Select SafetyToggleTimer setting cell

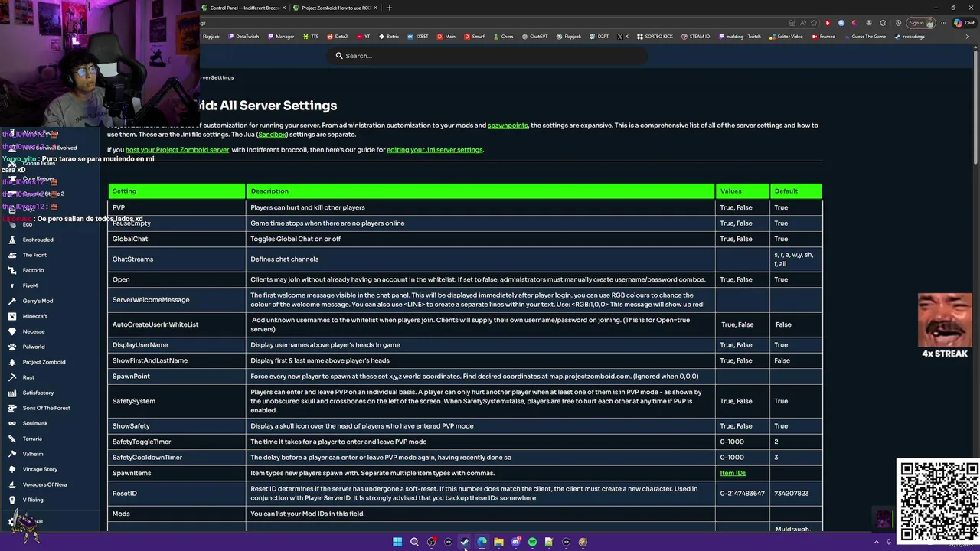177,442
